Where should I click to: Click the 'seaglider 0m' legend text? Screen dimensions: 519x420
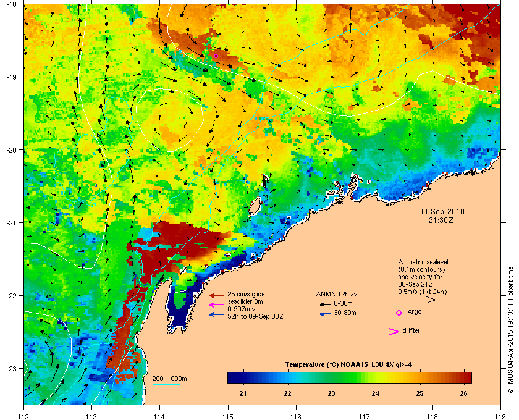245,302
